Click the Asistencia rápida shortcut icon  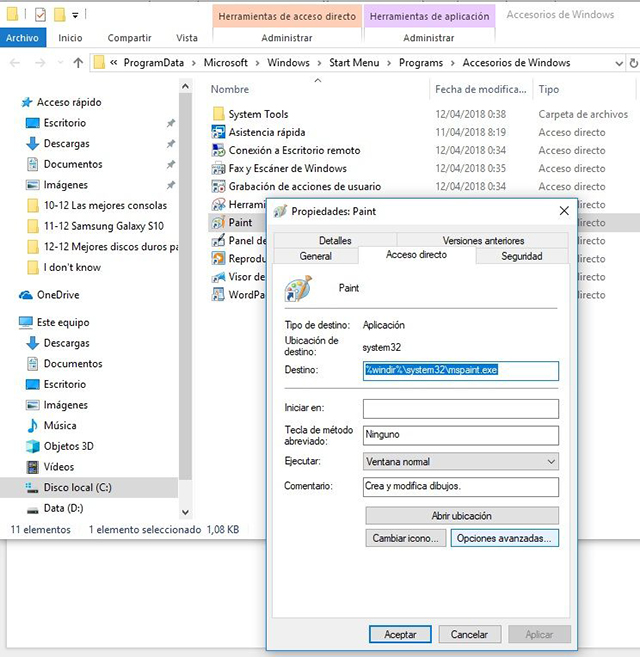[218, 132]
